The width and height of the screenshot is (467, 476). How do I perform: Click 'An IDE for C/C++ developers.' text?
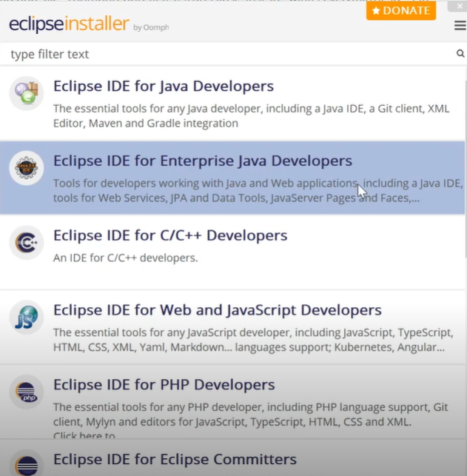tap(125, 258)
